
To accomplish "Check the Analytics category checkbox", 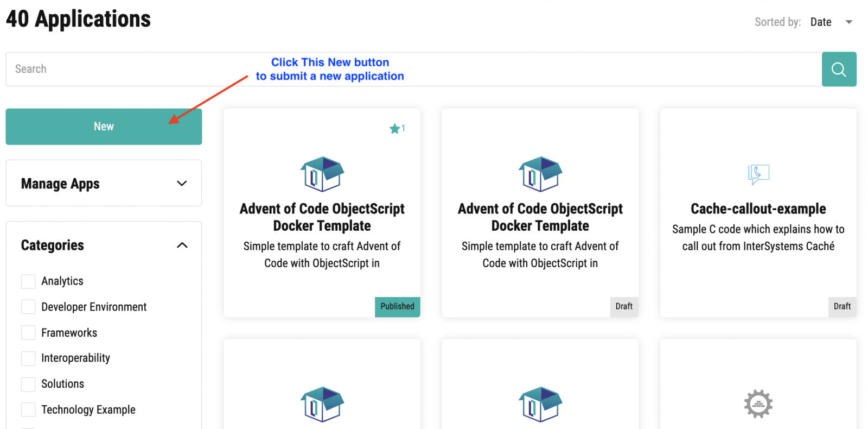I will pos(28,281).
